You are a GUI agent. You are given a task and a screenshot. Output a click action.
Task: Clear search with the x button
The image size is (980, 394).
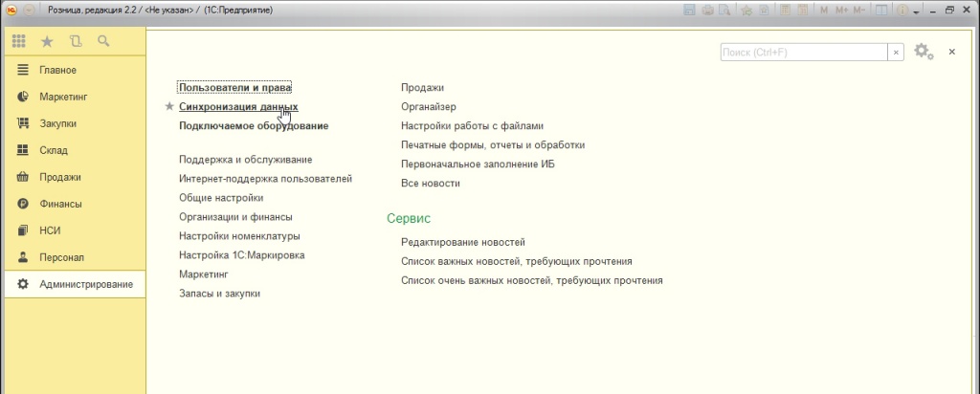[x=896, y=52]
